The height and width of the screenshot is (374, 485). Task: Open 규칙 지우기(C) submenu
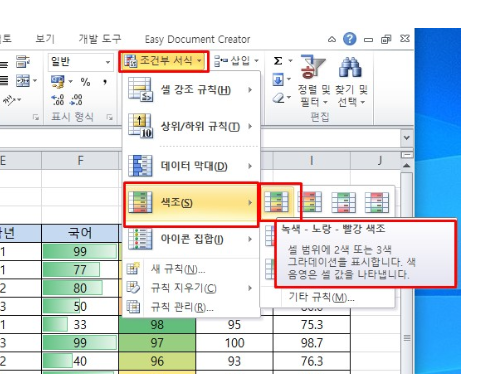point(191,288)
